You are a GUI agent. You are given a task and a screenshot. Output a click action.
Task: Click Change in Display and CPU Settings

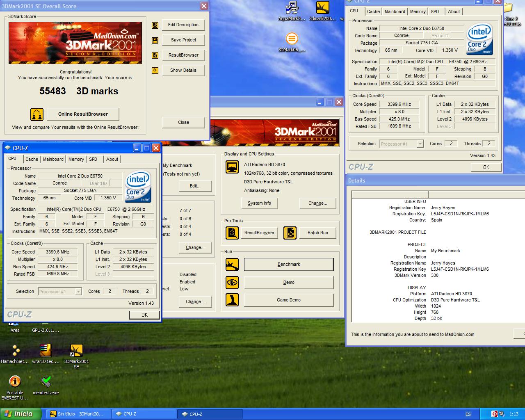point(318,203)
